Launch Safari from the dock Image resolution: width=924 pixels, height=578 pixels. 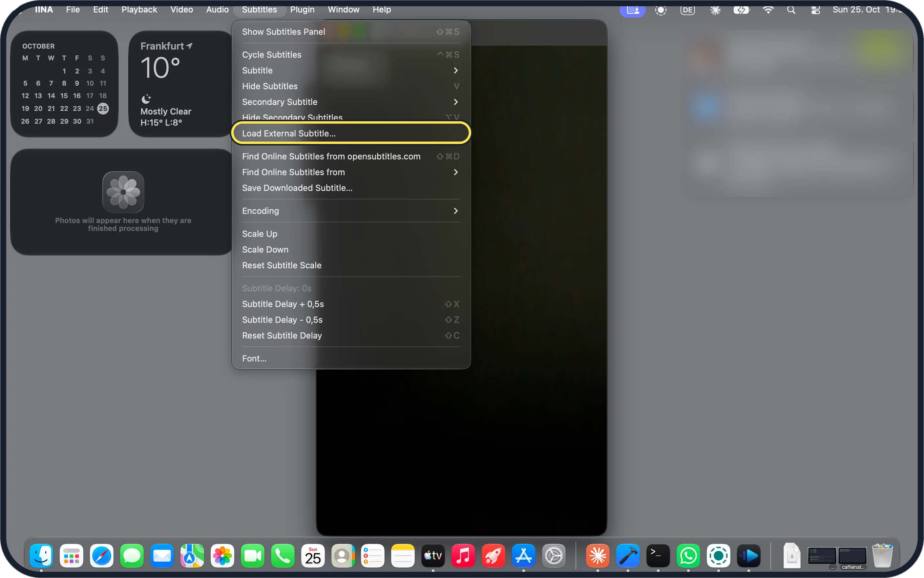pyautogui.click(x=102, y=555)
